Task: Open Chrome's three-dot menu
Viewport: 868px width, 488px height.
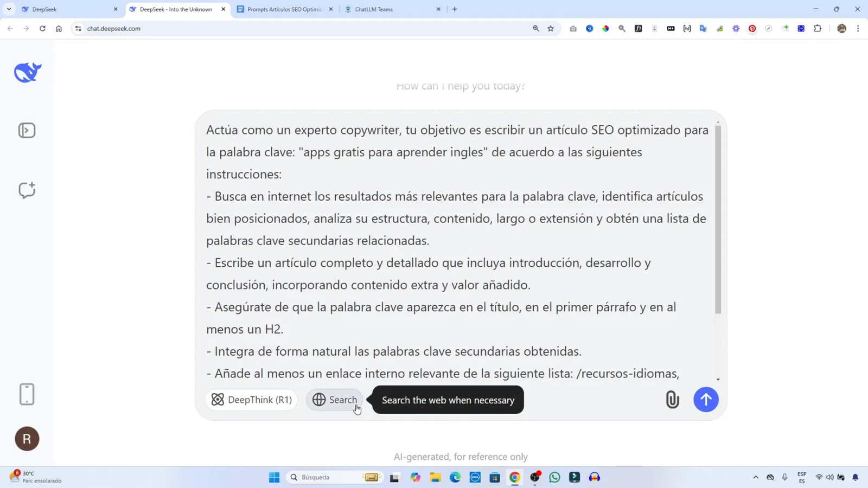Action: click(858, 29)
